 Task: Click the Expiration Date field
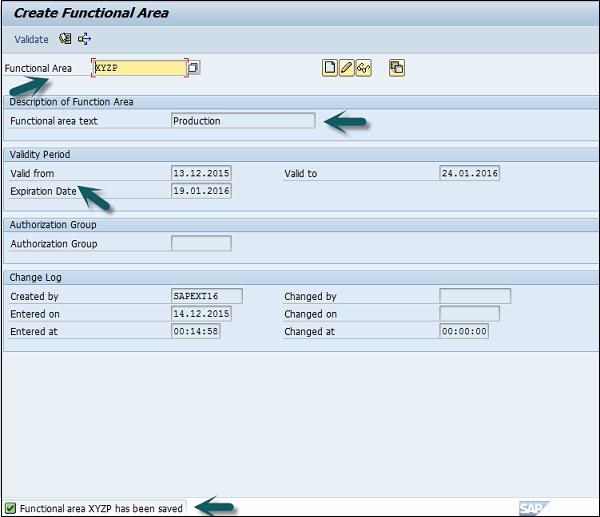pyautogui.click(x=201, y=191)
